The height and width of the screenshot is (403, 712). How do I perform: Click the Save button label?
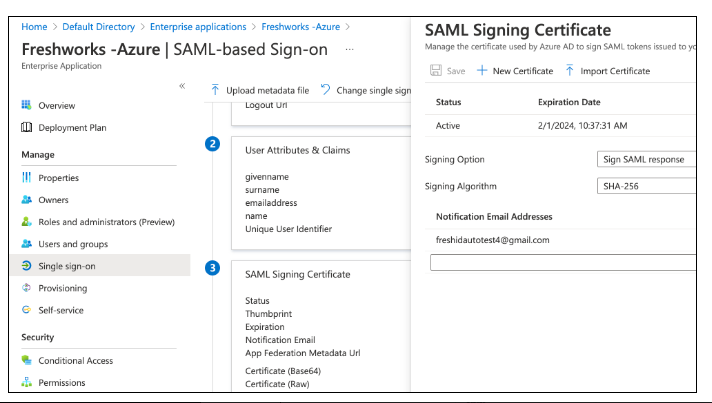[455, 71]
